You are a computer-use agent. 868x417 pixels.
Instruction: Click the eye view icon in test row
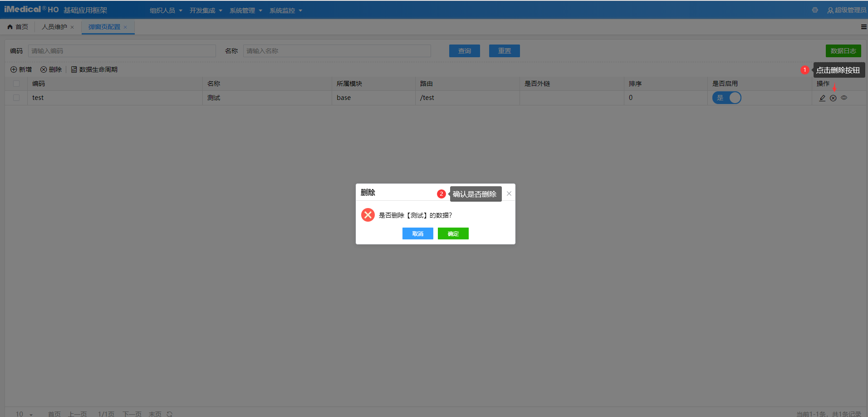(844, 98)
